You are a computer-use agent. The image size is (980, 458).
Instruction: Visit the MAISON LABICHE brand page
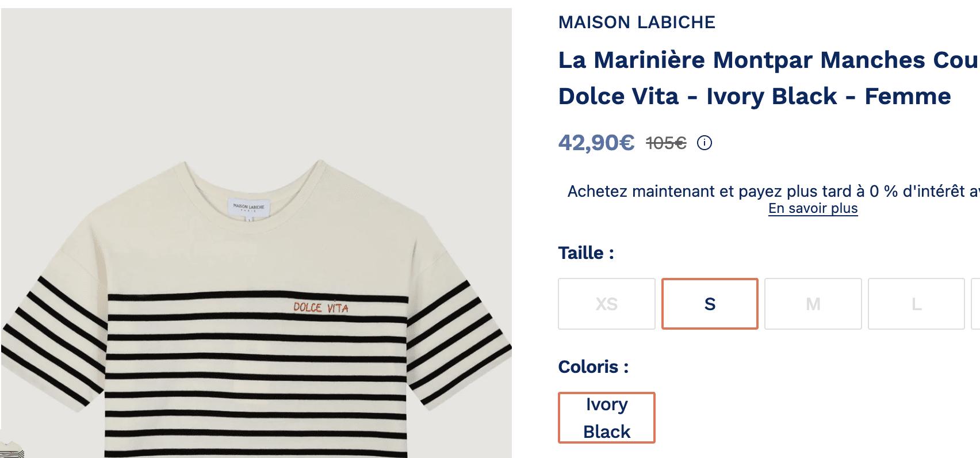(637, 22)
